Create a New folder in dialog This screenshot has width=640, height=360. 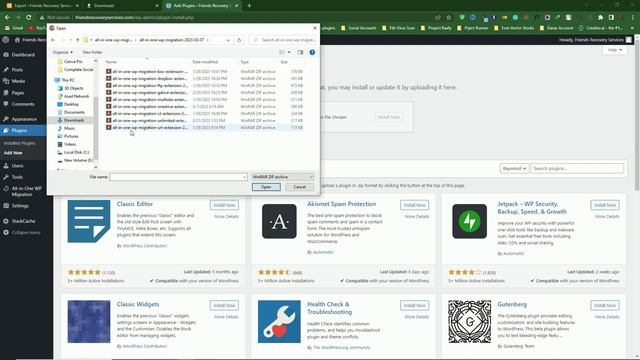coord(92,52)
